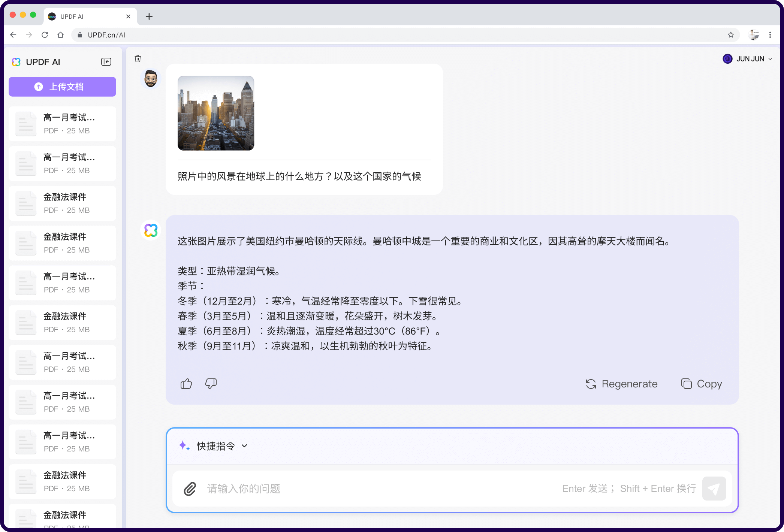
Task: Expand the 快捷指令 dropdown chevron
Action: click(x=244, y=446)
